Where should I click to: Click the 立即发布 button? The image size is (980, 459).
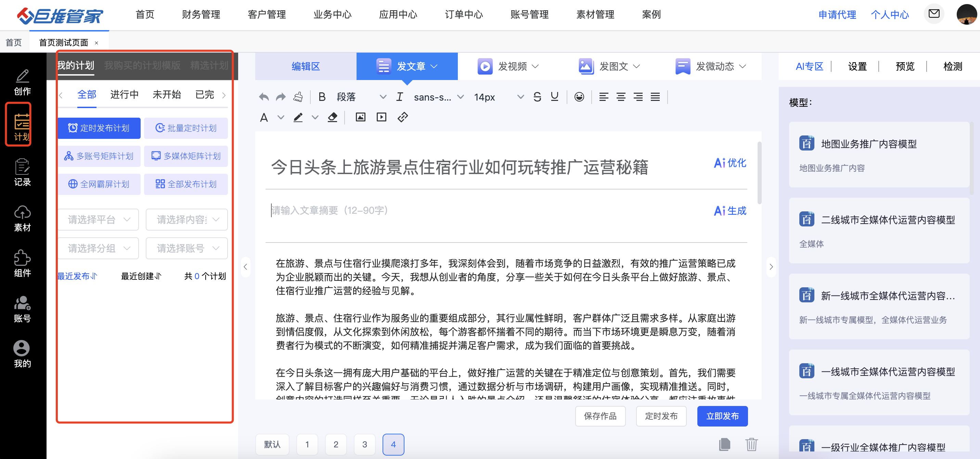tap(722, 416)
